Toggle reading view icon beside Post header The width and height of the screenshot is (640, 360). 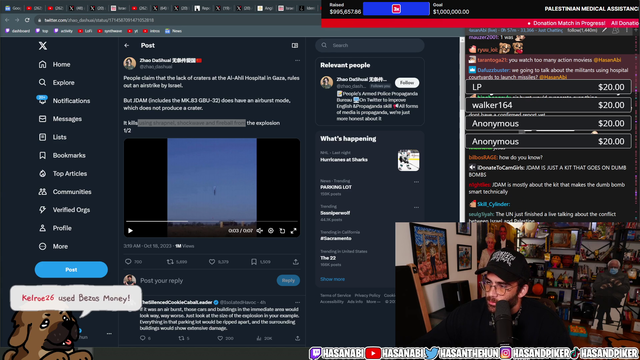(295, 46)
